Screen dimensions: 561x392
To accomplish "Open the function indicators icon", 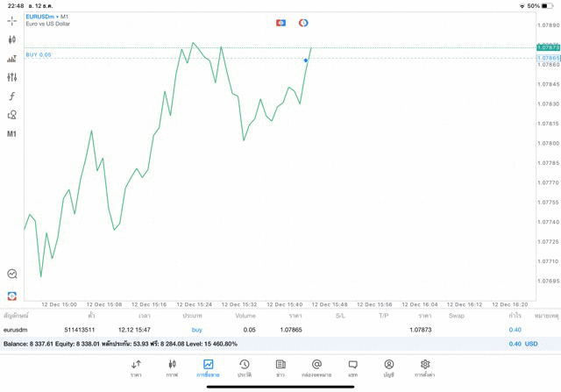I will pyautogui.click(x=11, y=96).
